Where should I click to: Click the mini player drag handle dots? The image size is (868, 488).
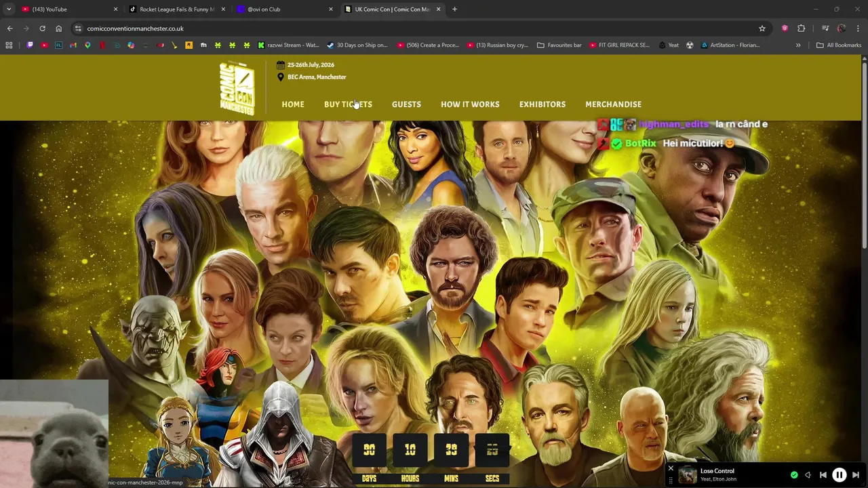671,480
